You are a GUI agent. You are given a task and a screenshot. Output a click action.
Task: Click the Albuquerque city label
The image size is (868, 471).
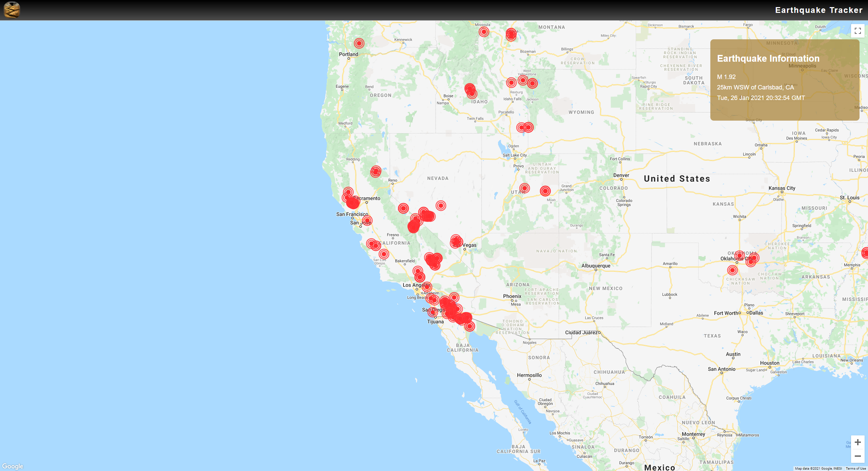click(596, 266)
